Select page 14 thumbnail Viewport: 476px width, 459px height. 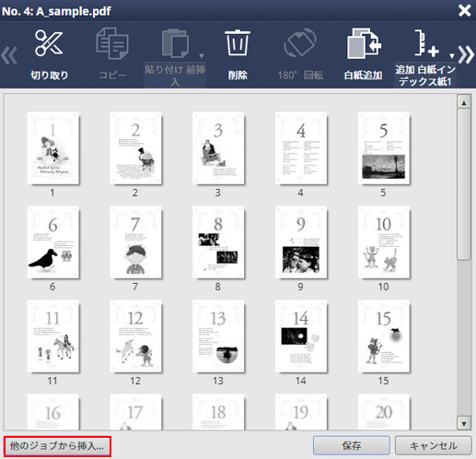[301, 336]
